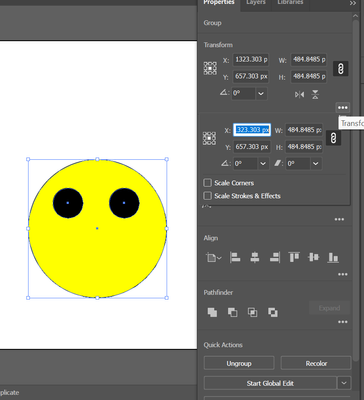364x400 pixels.
Task: Click the Vertical Align Bottom icon
Action: (x=333, y=257)
